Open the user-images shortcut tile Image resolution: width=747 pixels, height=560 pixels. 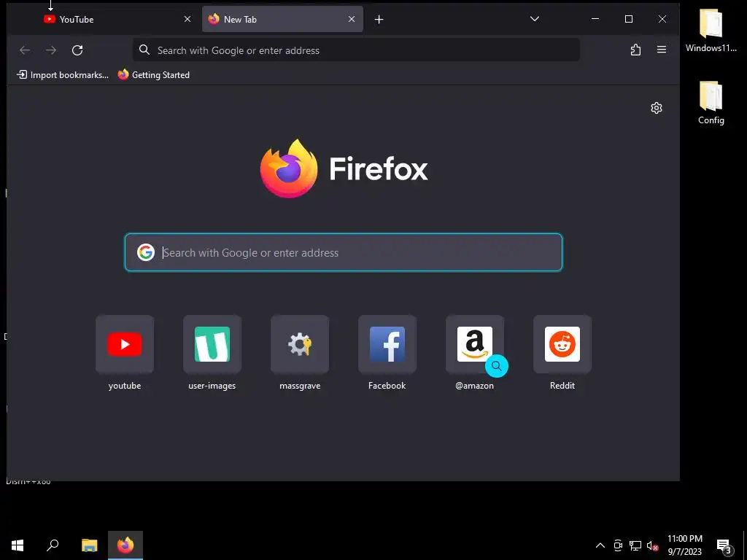point(212,344)
